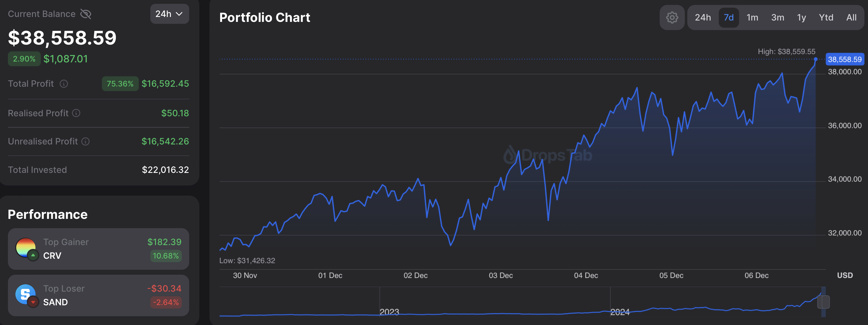This screenshot has height=325, width=868.
Task: Select the 7d chart range
Action: point(729,18)
